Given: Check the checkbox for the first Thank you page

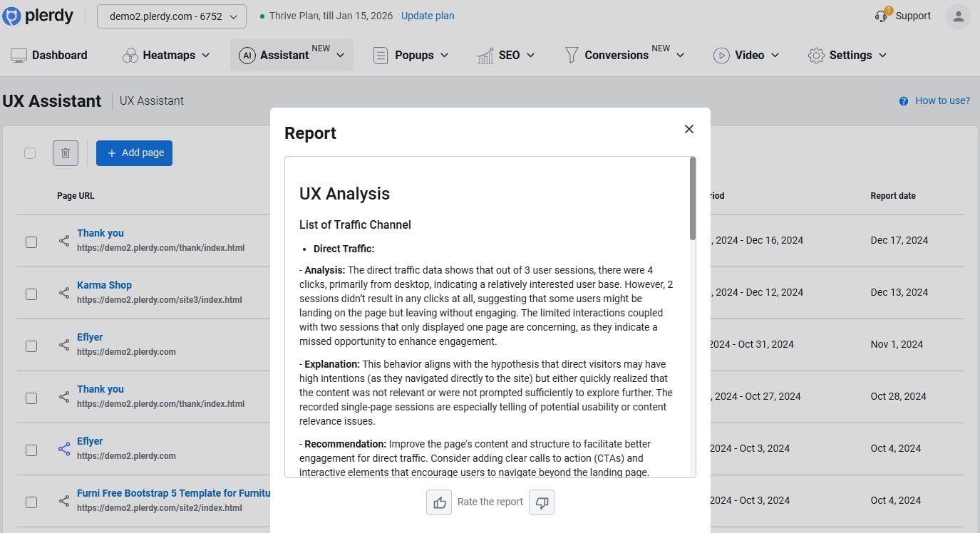Looking at the screenshot, I should point(31,242).
